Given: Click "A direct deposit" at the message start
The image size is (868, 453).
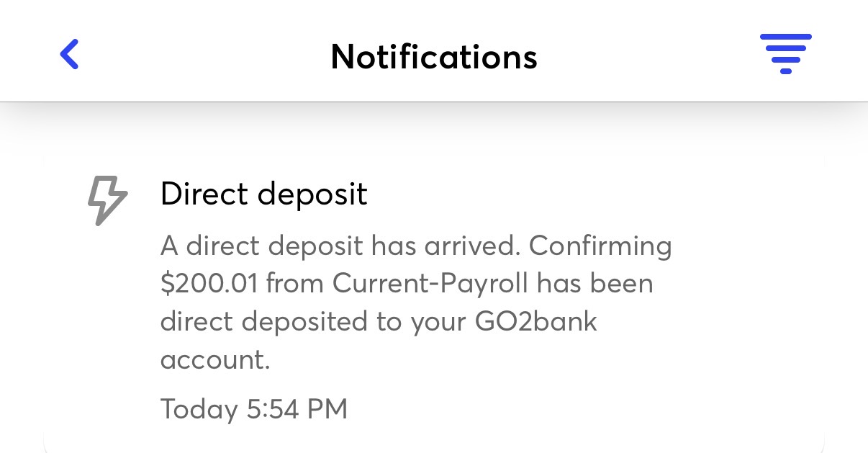Looking at the screenshot, I should (x=262, y=247).
